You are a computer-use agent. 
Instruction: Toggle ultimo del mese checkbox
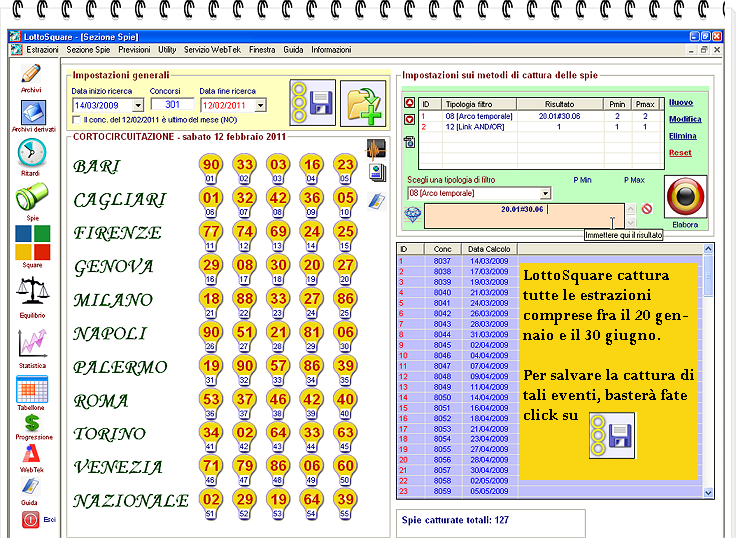coord(76,120)
